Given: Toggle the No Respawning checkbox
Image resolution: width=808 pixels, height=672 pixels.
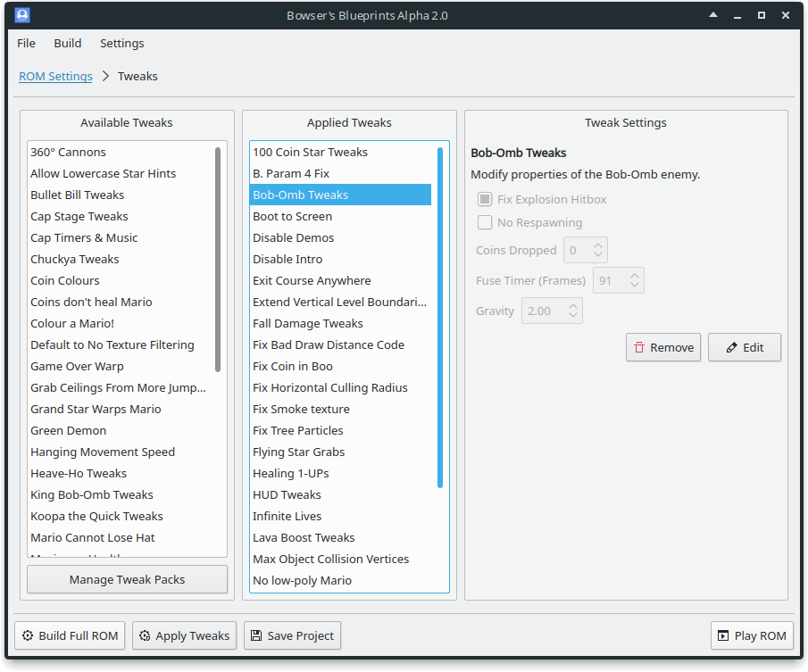Looking at the screenshot, I should (x=485, y=222).
